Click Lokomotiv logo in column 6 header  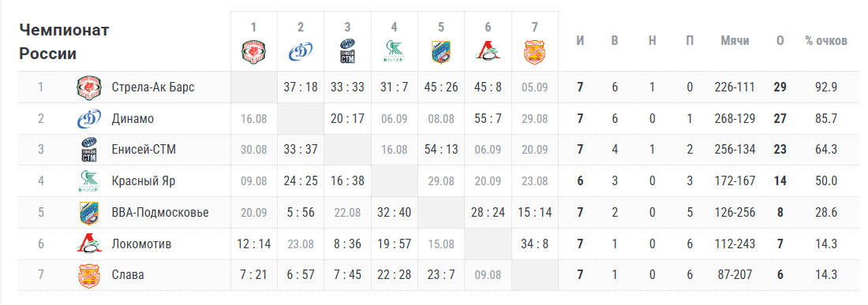pyautogui.click(x=488, y=51)
